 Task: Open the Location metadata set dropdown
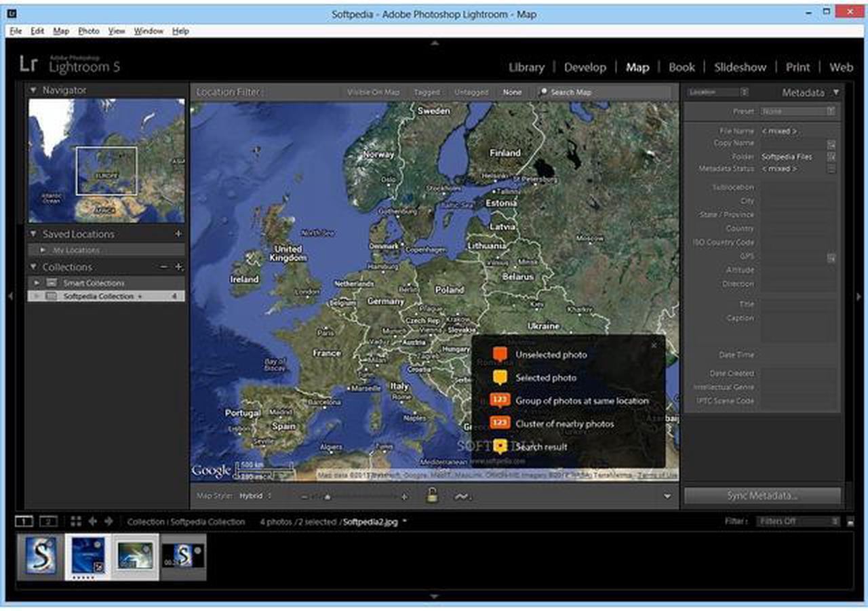click(718, 92)
